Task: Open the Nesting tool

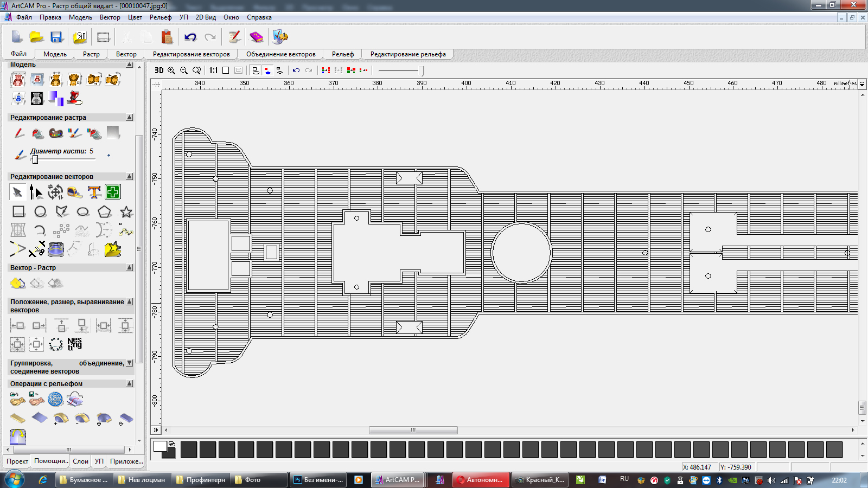Action: click(x=74, y=344)
